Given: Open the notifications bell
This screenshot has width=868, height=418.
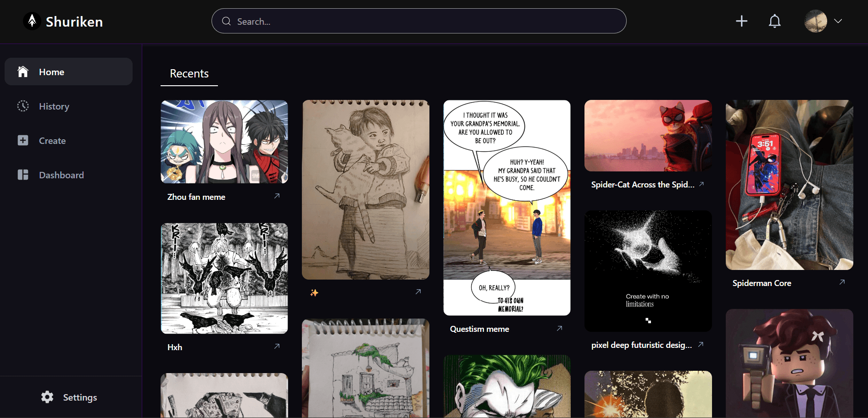Looking at the screenshot, I should [774, 21].
